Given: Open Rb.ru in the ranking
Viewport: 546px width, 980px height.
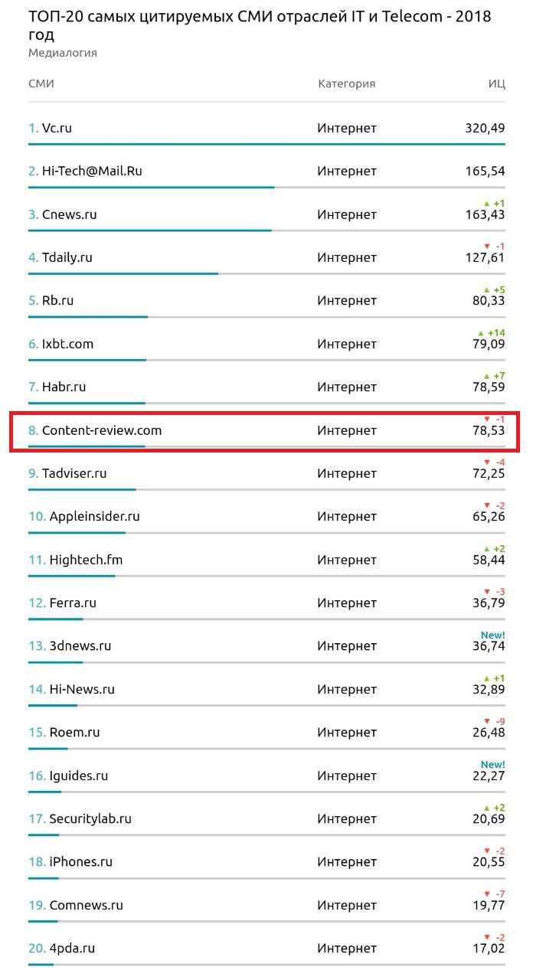Looking at the screenshot, I should pyautogui.click(x=57, y=300).
